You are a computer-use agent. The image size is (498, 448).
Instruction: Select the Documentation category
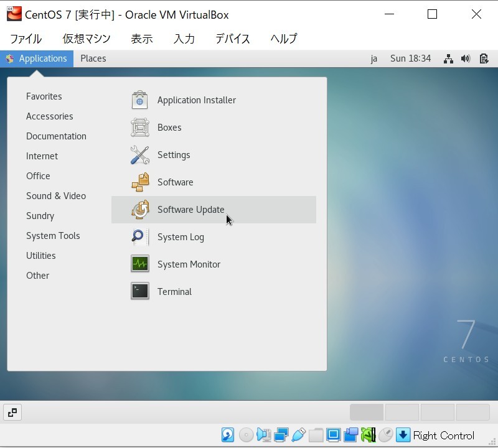(x=56, y=136)
